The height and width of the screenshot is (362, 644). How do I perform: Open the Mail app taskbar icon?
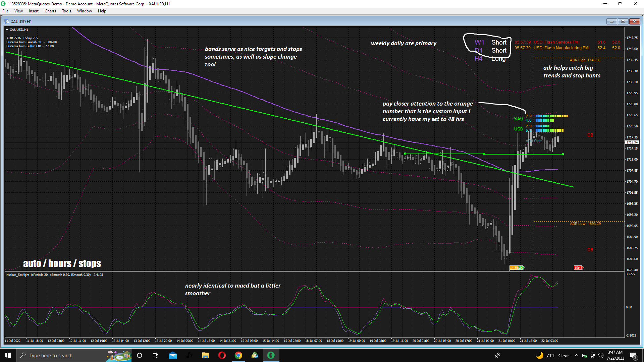point(172,355)
